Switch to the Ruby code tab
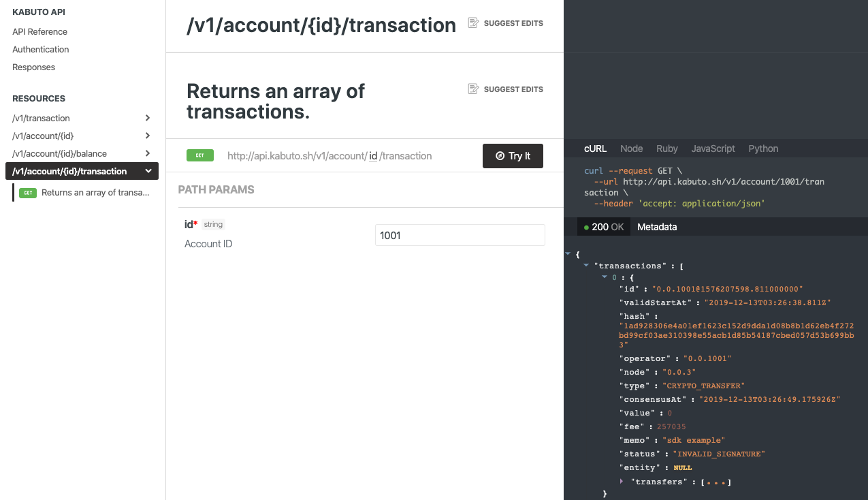 coord(666,149)
